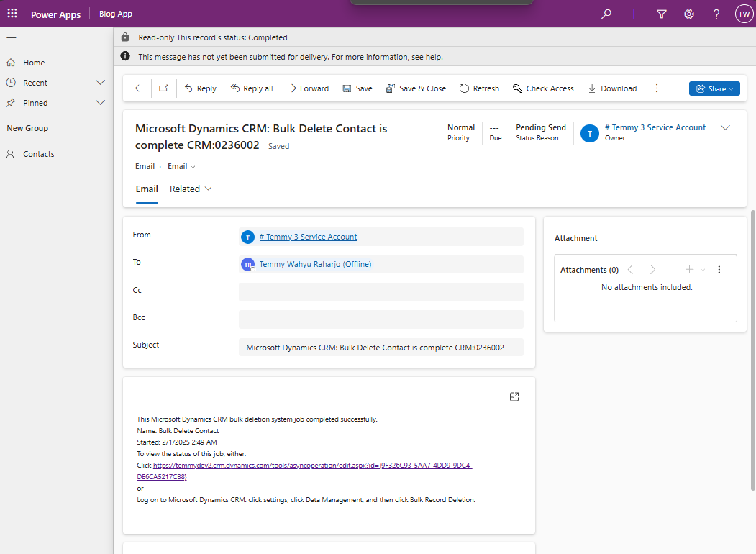This screenshot has height=554, width=756.
Task: Click the read-only lock icon
Action: 125,37
